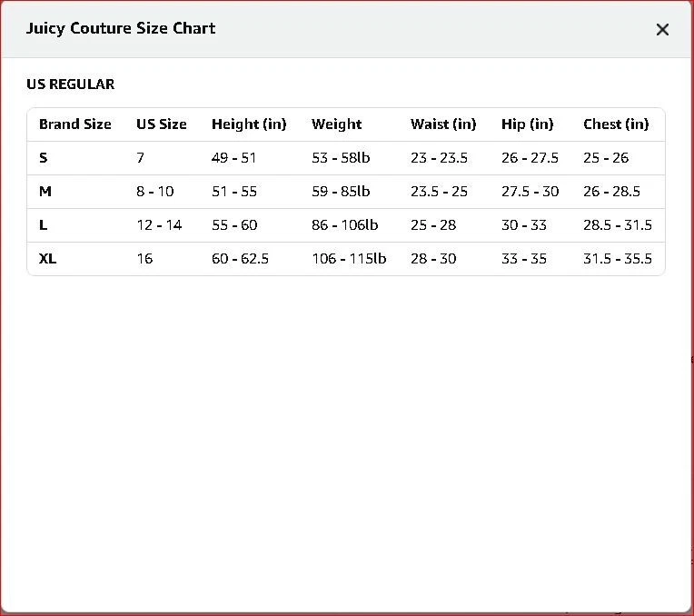
Task: Close the Juicy Couture Size Chart dialog
Action: click(662, 29)
